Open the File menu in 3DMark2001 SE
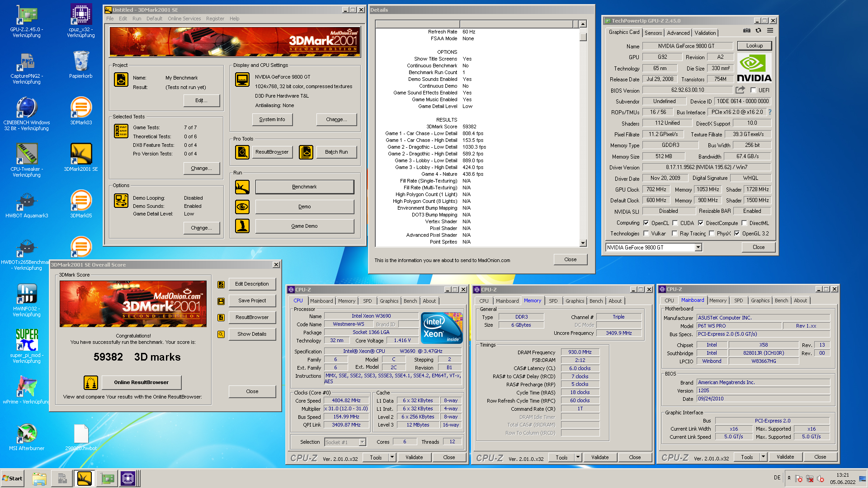 [110, 19]
